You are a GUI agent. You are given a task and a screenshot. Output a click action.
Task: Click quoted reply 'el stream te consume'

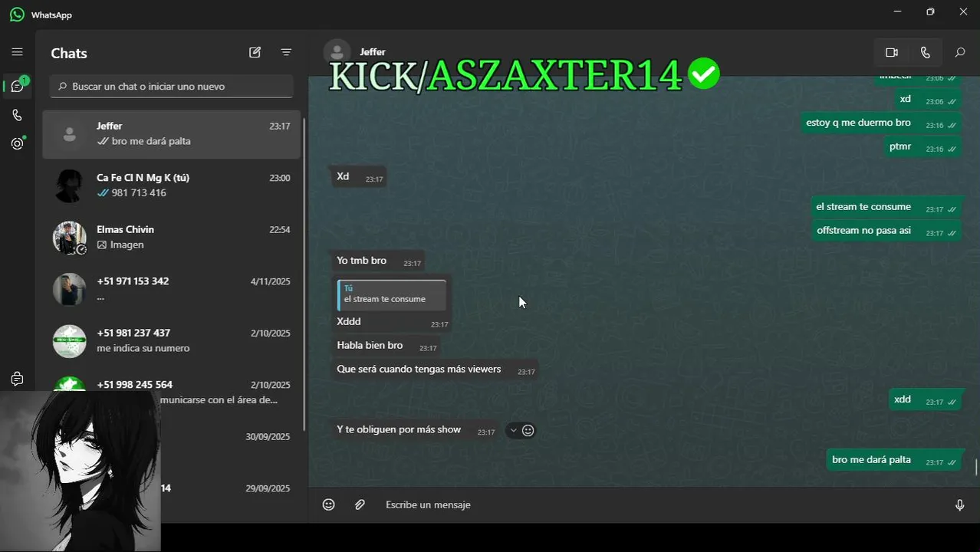392,295
